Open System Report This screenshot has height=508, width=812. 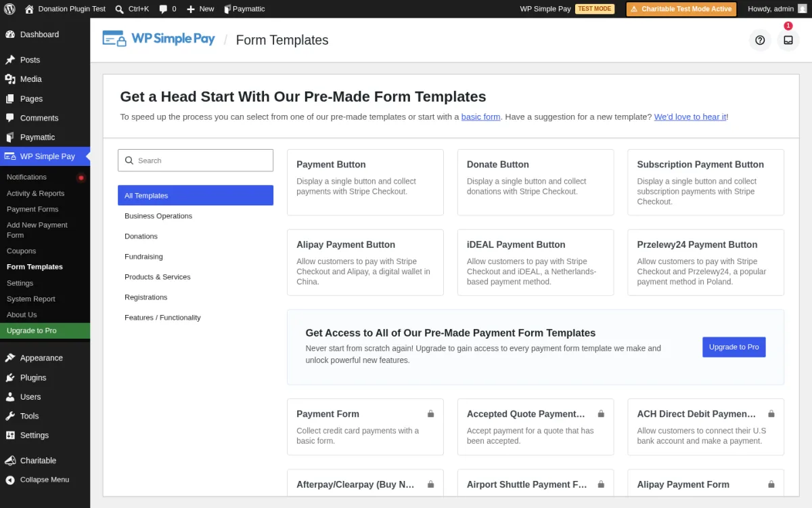(x=45, y=299)
